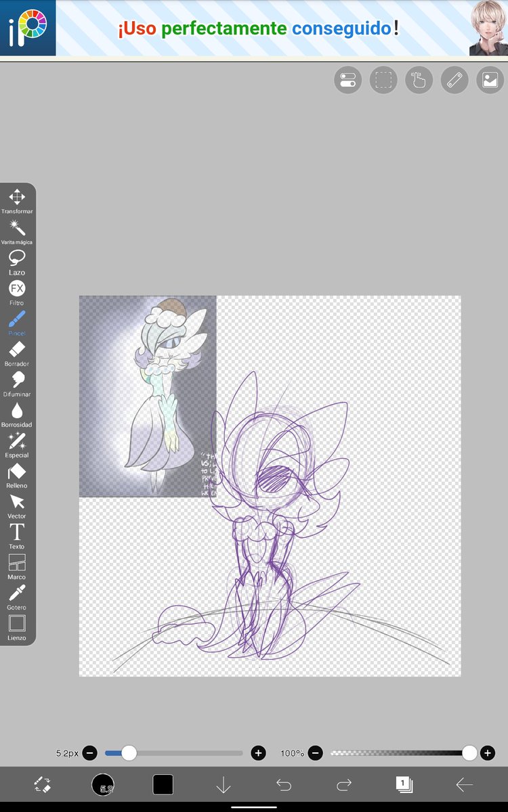Increase brush size with plus button
Viewport: 508px width, 812px height.
point(258,752)
